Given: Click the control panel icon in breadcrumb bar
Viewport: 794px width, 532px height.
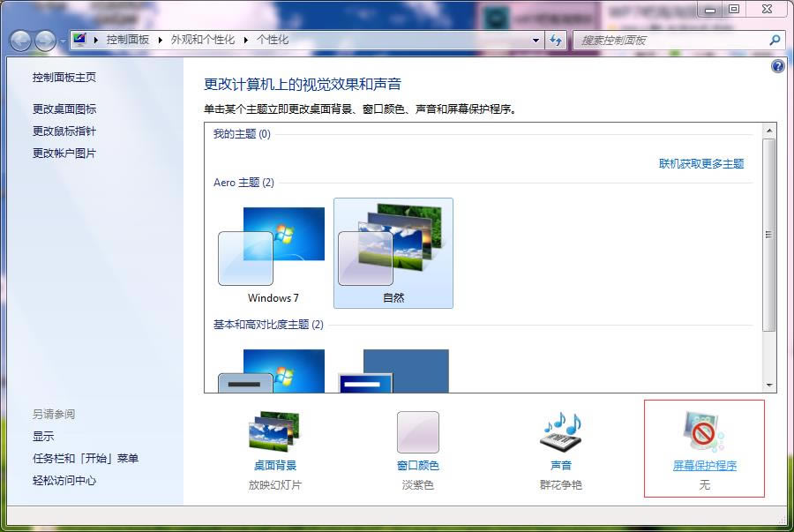Looking at the screenshot, I should [78, 40].
